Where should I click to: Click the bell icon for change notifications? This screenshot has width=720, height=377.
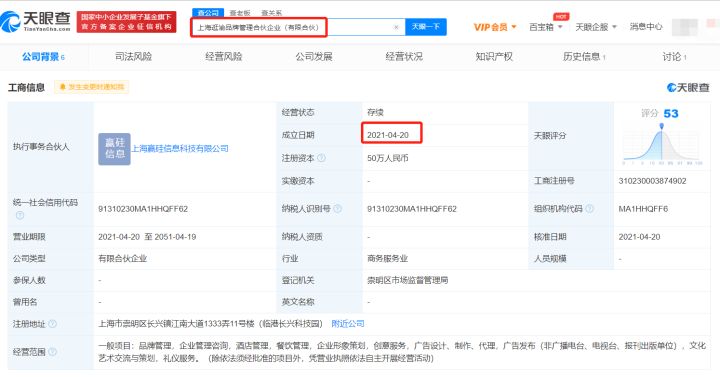(x=63, y=87)
